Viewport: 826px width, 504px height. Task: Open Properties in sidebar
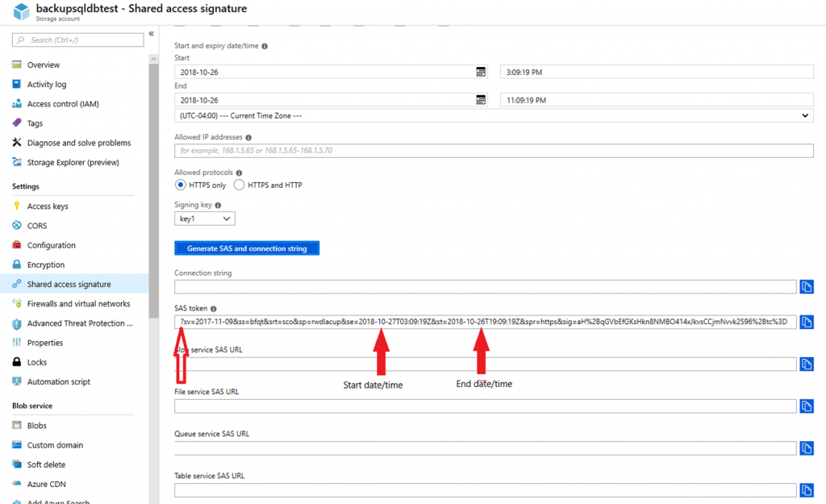click(45, 343)
